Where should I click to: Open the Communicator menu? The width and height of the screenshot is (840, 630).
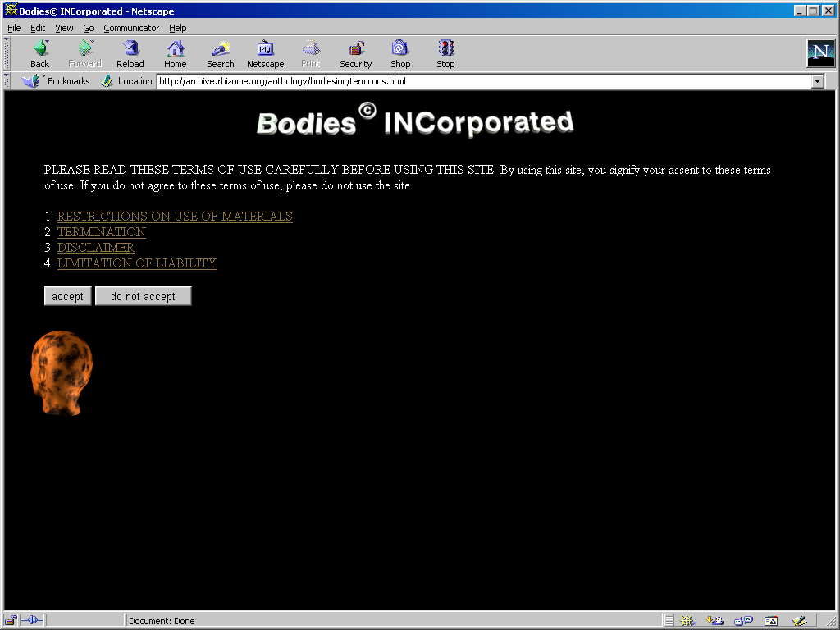131,28
